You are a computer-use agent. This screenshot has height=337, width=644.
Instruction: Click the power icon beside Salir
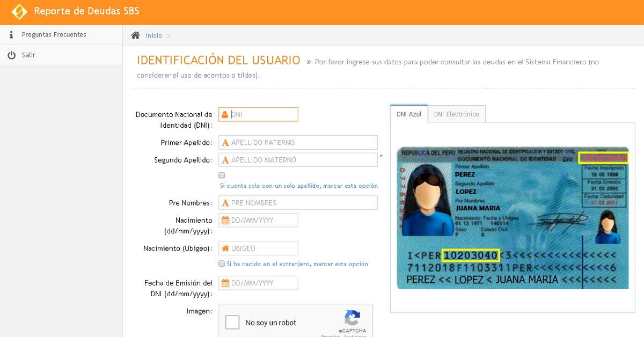click(11, 55)
